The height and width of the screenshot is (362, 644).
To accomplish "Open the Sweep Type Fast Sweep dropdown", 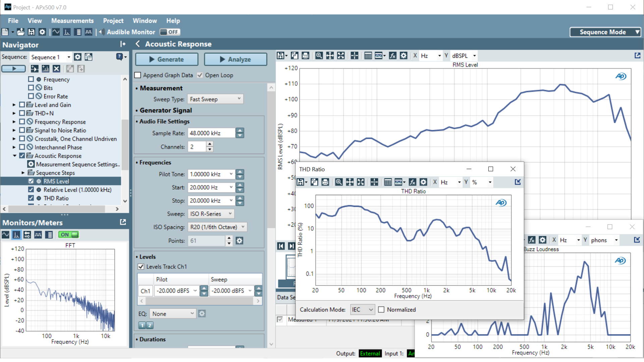I will coord(215,99).
